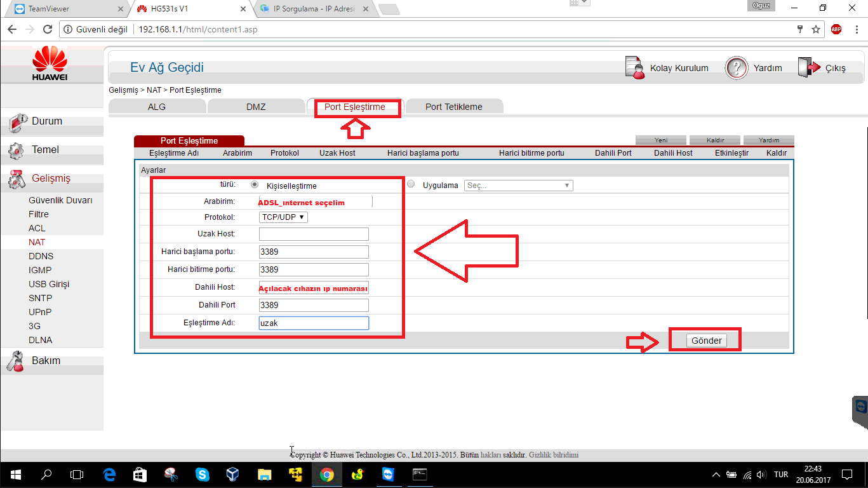Open Wi-Fi network tray icon
This screenshot has width=868, height=488.
[x=747, y=475]
